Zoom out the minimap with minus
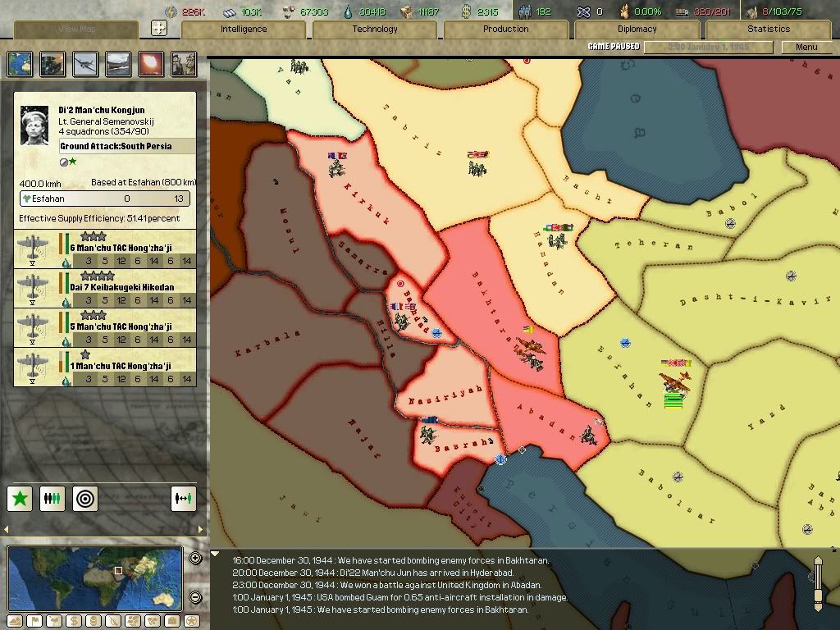This screenshot has width=840, height=630. click(195, 597)
